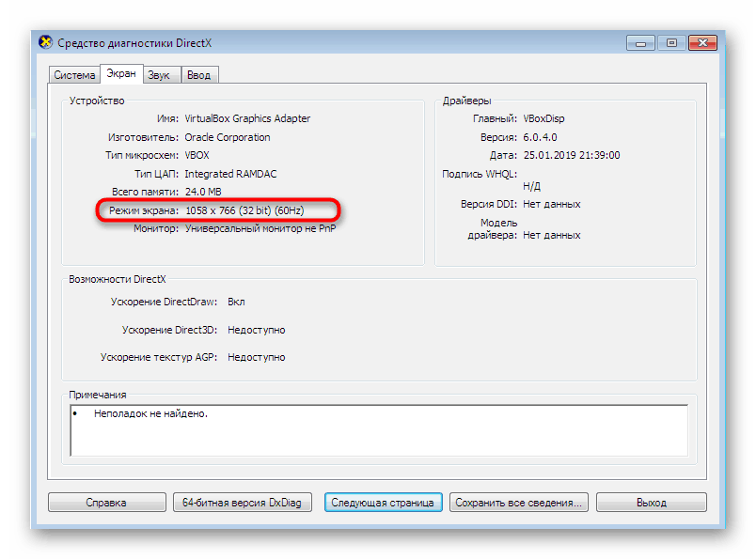This screenshot has width=756, height=559.
Task: Click 'Нет данных' next to Модель драйвера
Action: pyautogui.click(x=552, y=235)
